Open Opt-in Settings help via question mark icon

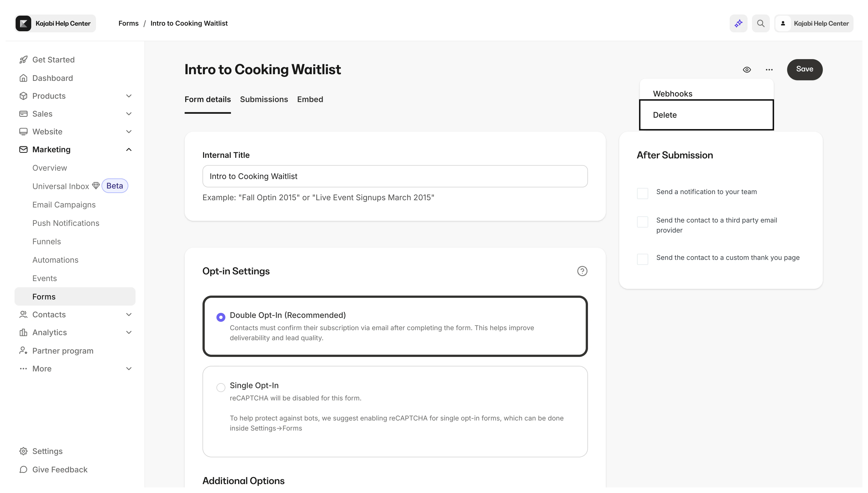(x=582, y=271)
